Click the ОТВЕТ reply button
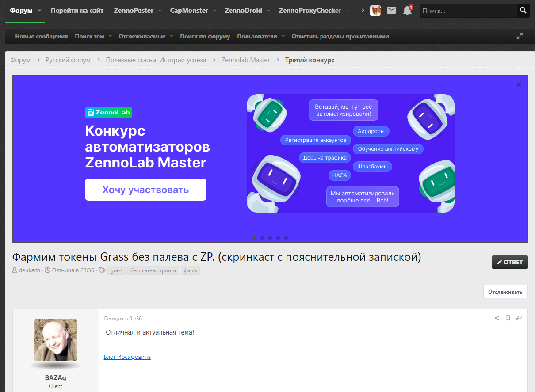This screenshot has height=392, width=535. 510,262
